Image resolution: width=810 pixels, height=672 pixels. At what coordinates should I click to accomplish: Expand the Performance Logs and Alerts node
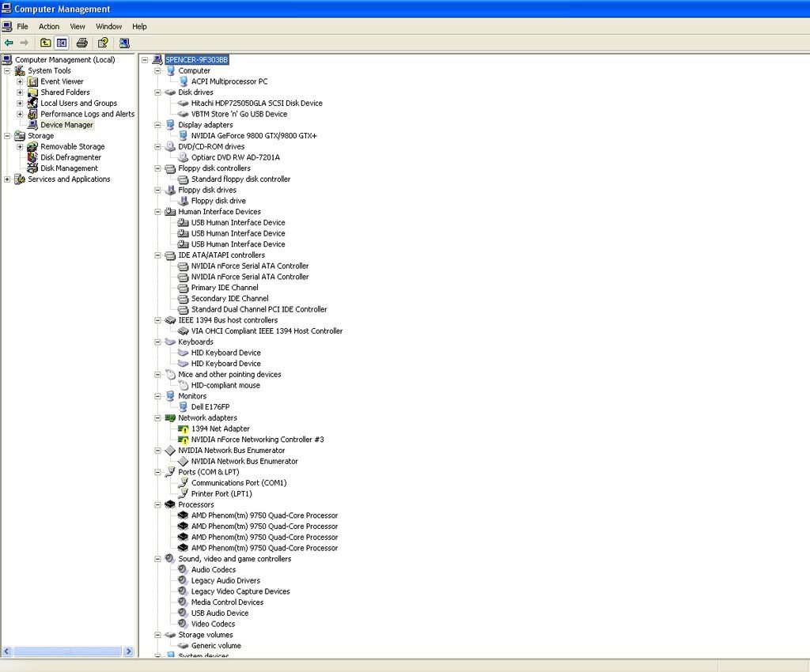coord(20,114)
